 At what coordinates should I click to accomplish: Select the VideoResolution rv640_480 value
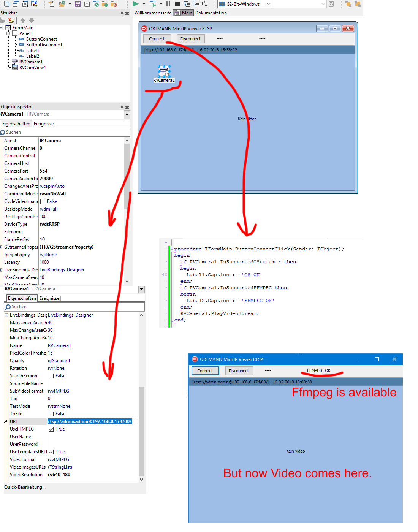59,475
